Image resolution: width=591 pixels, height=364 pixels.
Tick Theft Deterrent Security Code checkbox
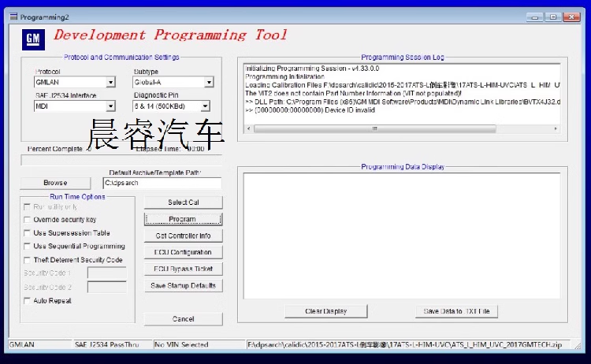coord(27,260)
